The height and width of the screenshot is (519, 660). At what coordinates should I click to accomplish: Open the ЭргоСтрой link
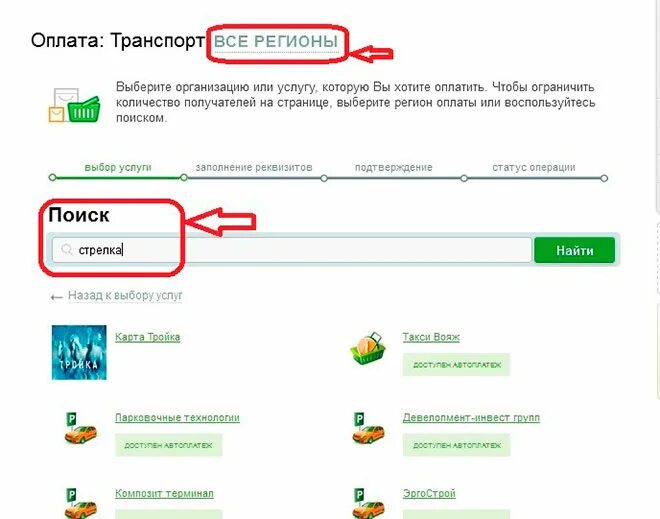(x=429, y=493)
